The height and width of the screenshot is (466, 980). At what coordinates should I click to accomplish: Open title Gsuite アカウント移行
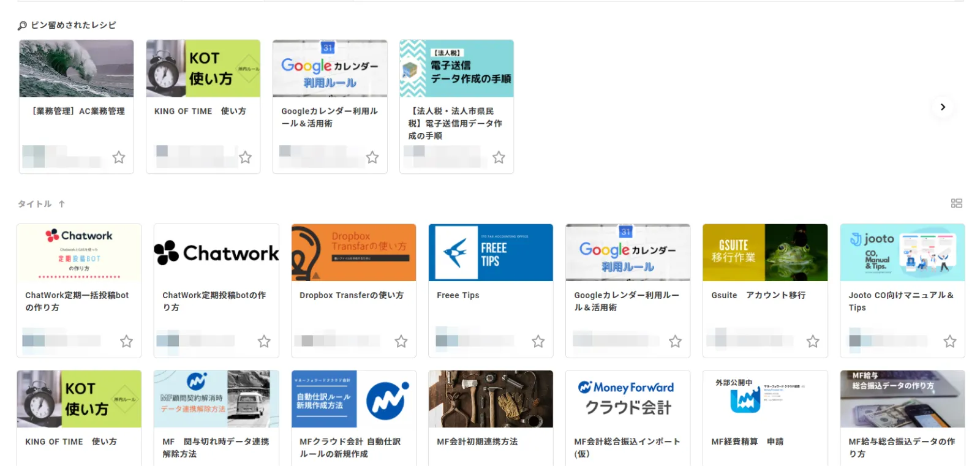pyautogui.click(x=758, y=295)
